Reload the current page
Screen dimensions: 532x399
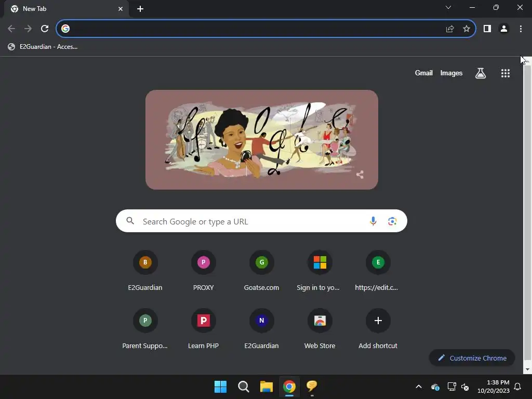45,29
